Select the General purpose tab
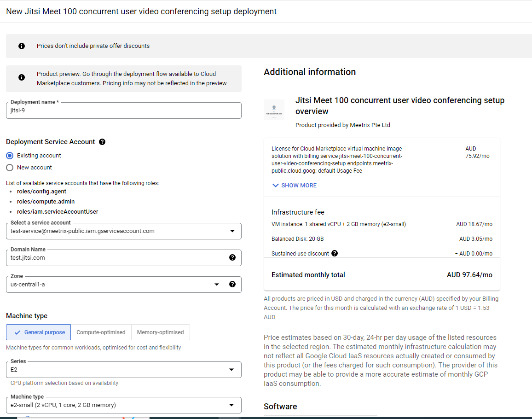 pyautogui.click(x=38, y=332)
